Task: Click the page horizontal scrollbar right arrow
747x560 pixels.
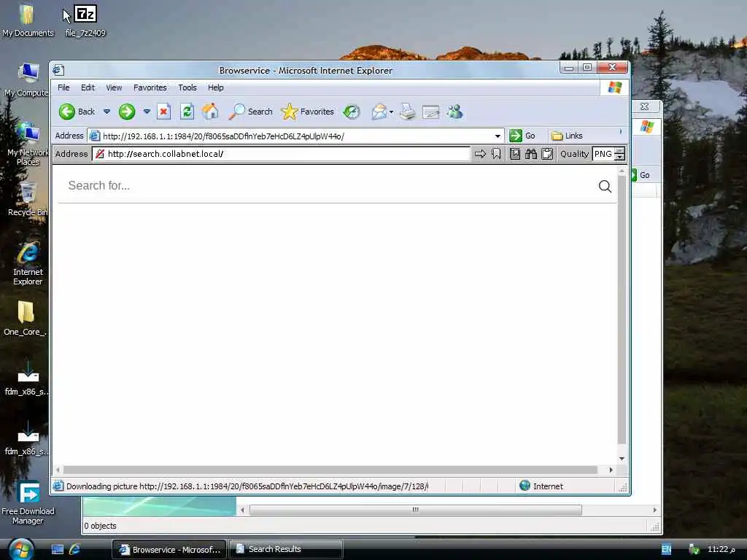Action: pos(611,470)
